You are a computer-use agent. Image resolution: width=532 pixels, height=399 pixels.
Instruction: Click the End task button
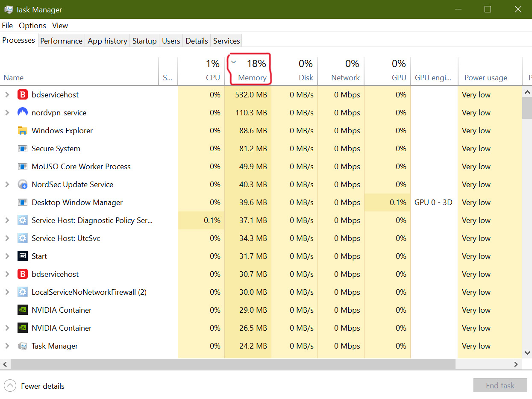point(500,386)
